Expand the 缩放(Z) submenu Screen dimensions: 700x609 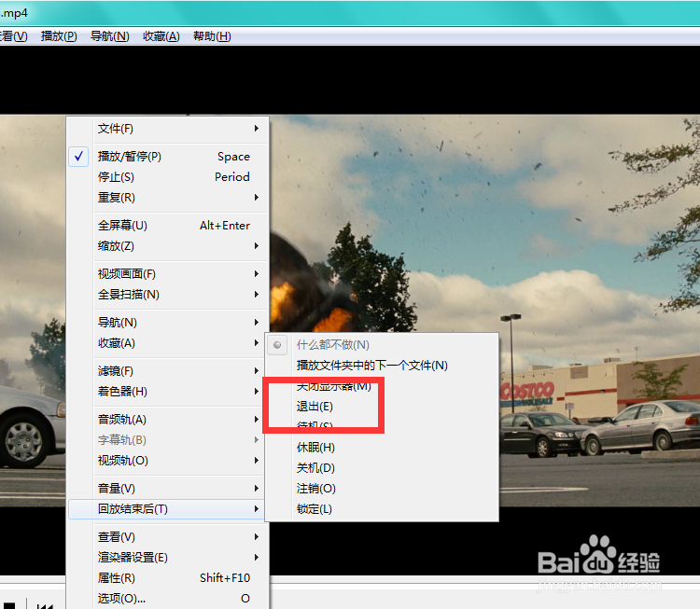pyautogui.click(x=168, y=246)
